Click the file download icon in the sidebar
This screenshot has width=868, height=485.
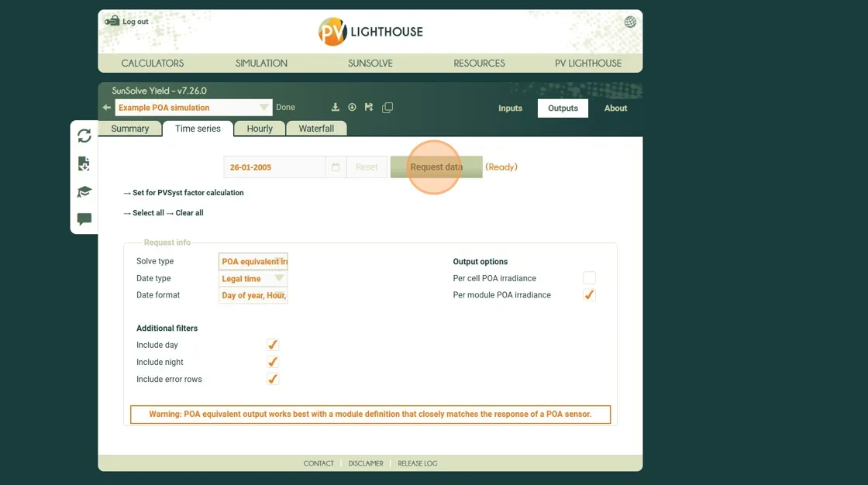[84, 163]
